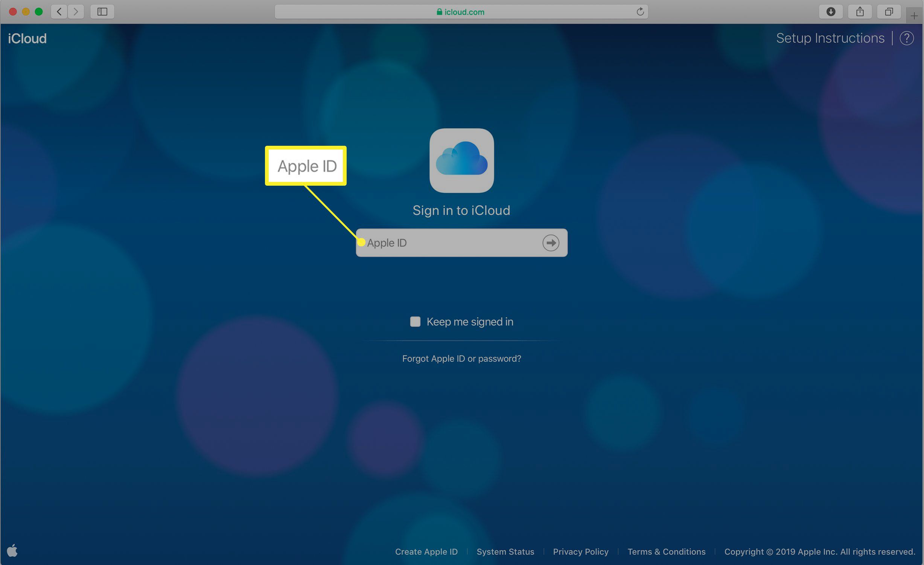Click the help question mark icon
This screenshot has height=565, width=924.
907,38
